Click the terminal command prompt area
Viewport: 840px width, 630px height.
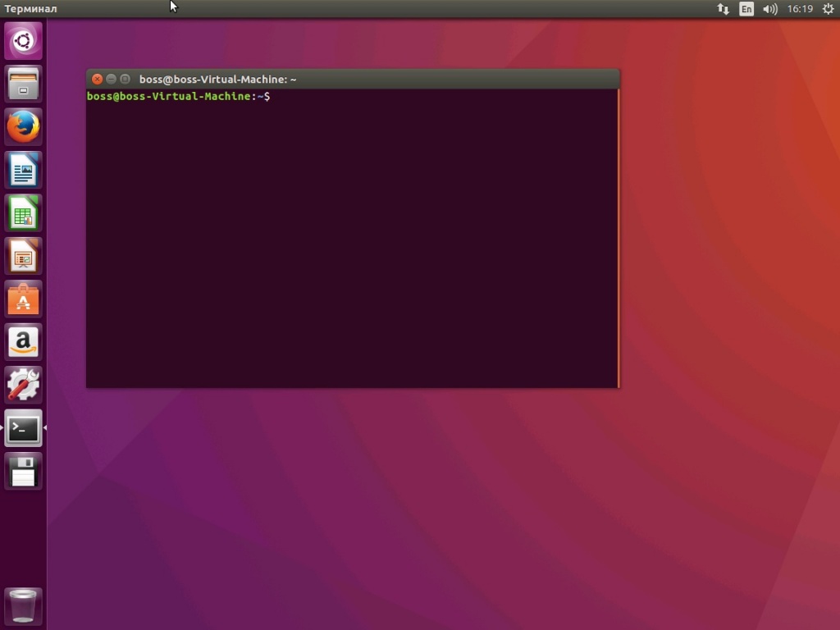353,238
